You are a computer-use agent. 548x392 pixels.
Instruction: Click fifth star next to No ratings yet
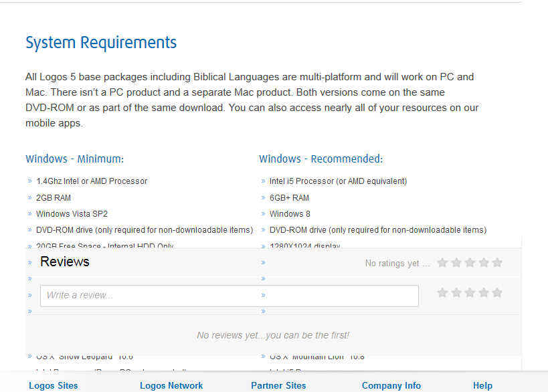point(497,262)
